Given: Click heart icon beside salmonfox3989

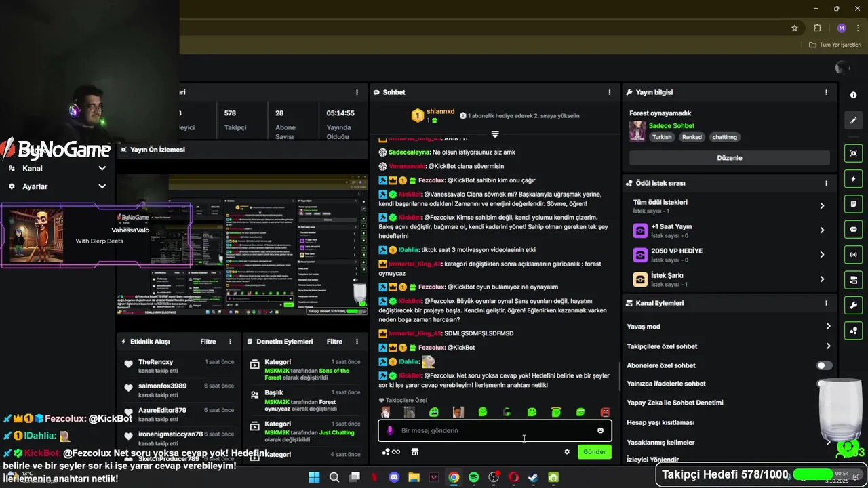Looking at the screenshot, I should click(128, 388).
